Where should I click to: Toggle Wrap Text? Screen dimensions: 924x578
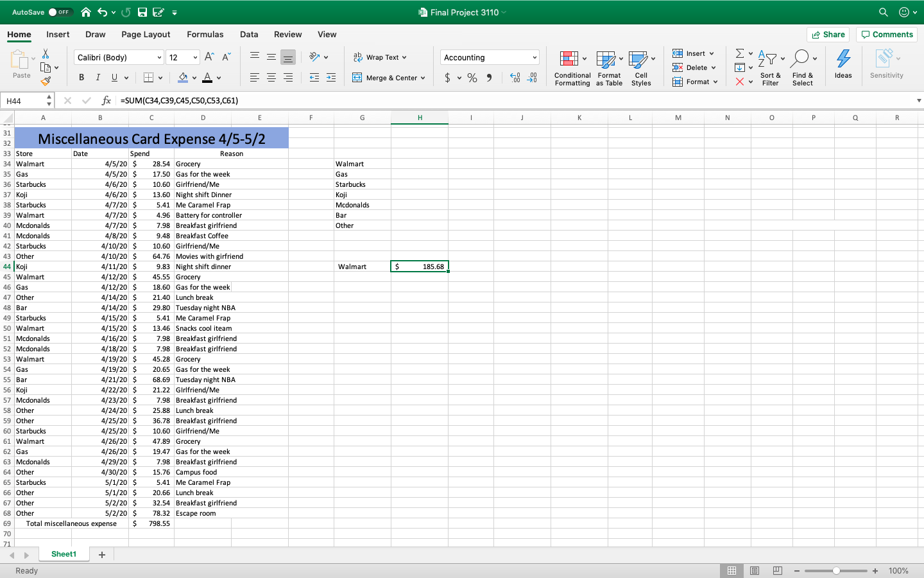pyautogui.click(x=380, y=57)
